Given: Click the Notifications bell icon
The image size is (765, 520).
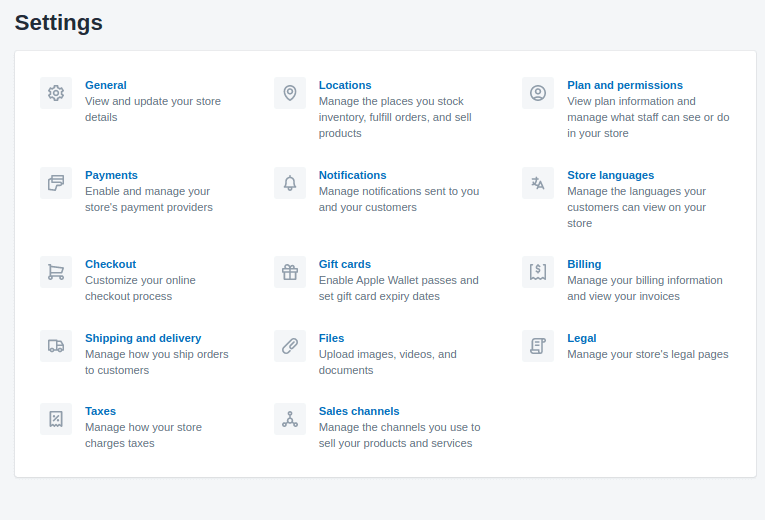Looking at the screenshot, I should pos(290,183).
